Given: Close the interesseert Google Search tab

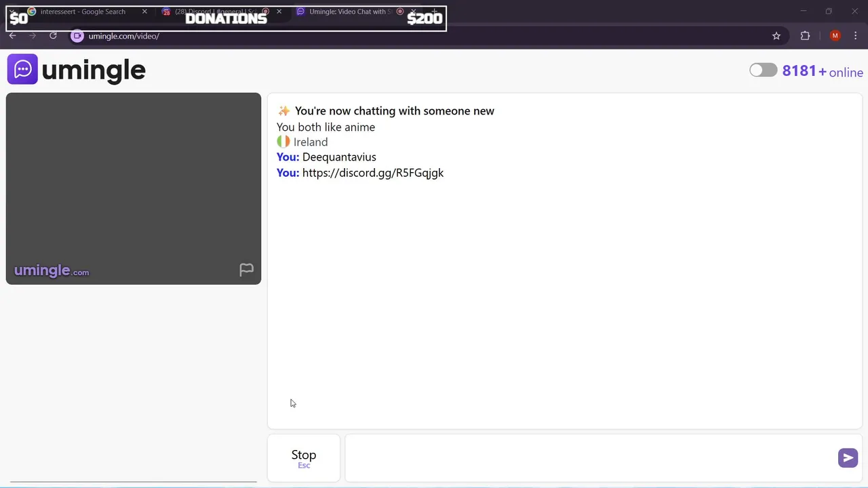Looking at the screenshot, I should [x=144, y=12].
